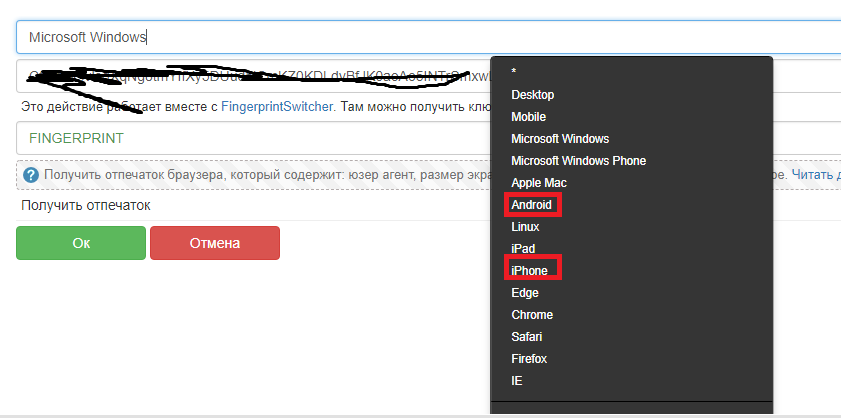Image resolution: width=841 pixels, height=418 pixels.
Task: Click the blue help question mark icon
Action: click(x=30, y=175)
